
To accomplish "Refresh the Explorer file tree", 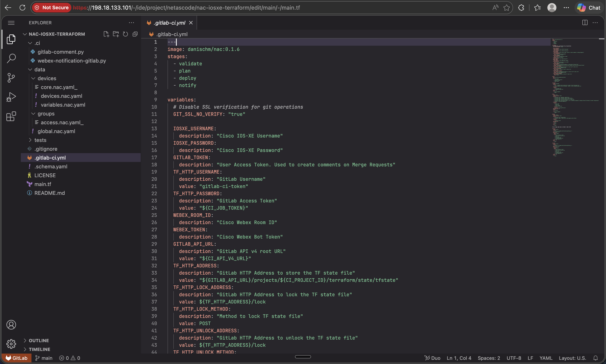I will pyautogui.click(x=125, y=34).
